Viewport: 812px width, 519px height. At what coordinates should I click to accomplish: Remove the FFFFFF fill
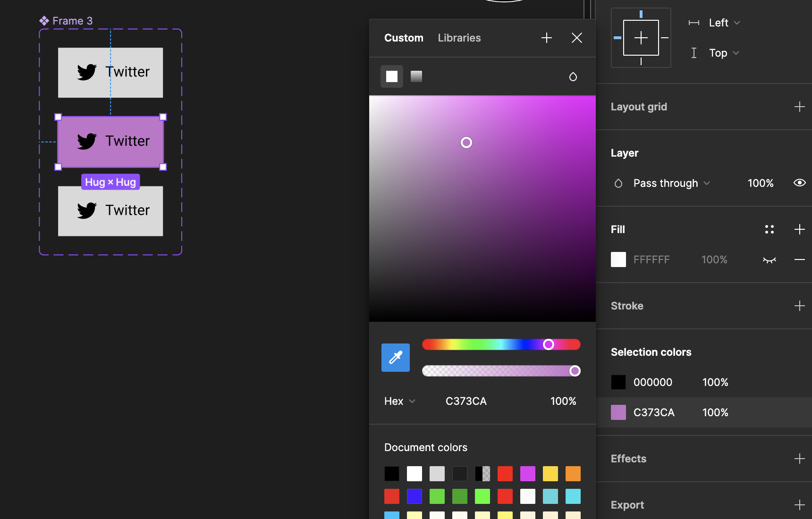(x=800, y=259)
